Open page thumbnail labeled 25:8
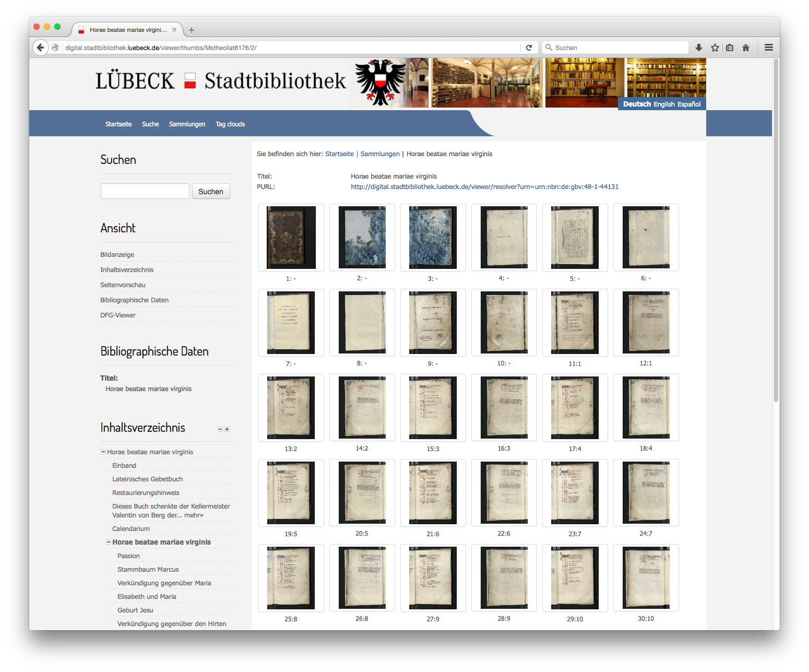 [291, 578]
